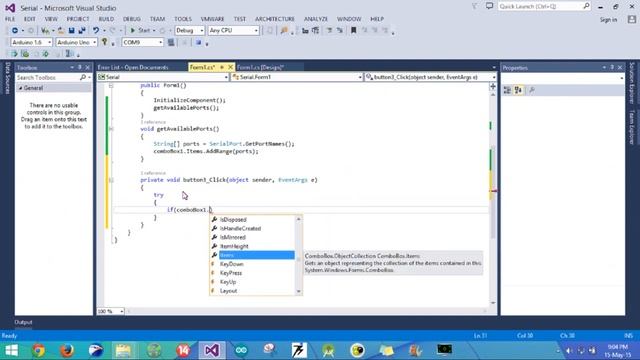Click the notifications flag icon in title bar
640x360 pixels.
tap(475, 6)
